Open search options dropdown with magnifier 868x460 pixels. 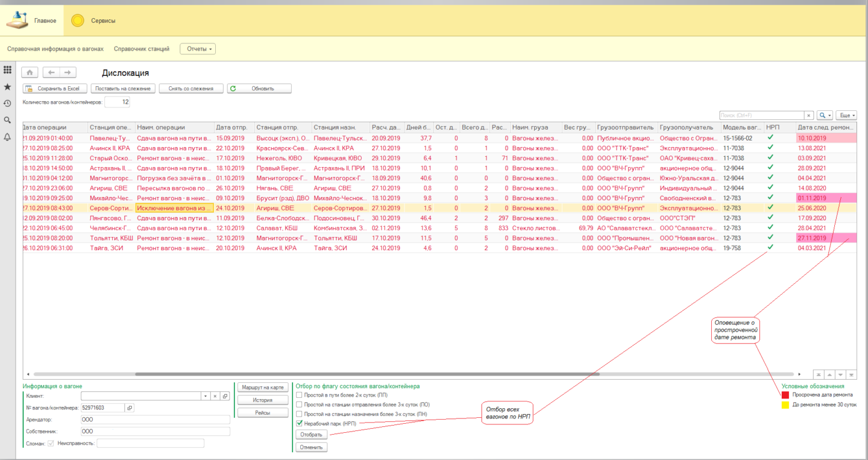[x=825, y=115]
